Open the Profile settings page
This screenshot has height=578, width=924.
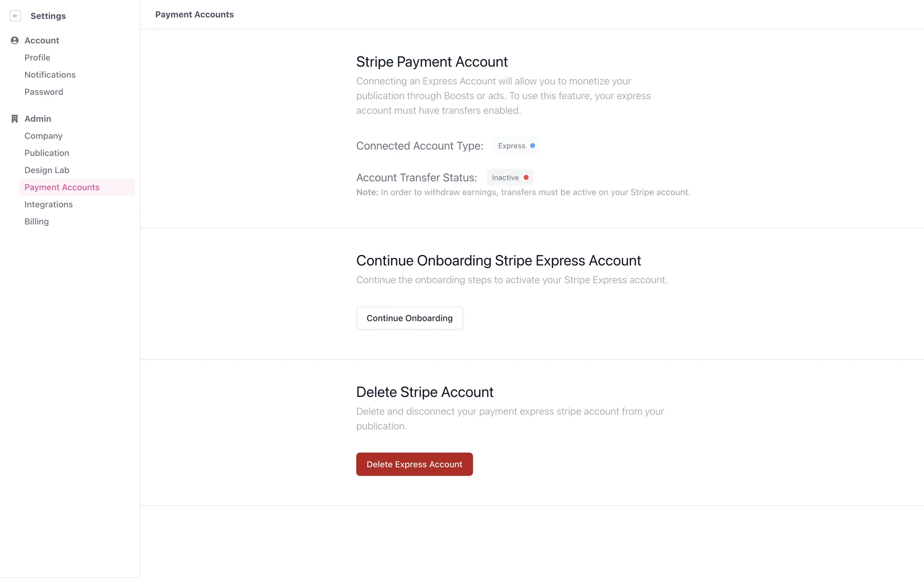(38, 58)
